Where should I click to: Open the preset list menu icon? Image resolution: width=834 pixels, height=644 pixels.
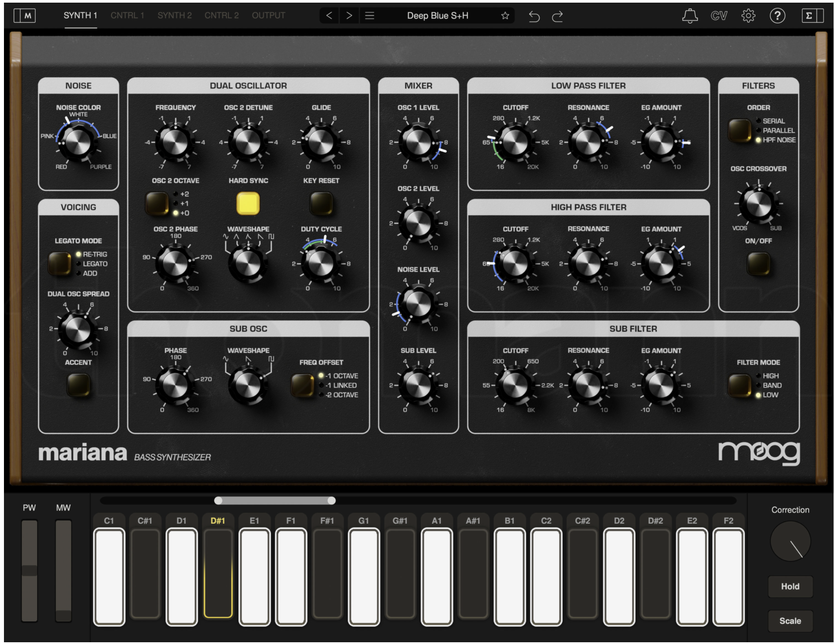point(369,16)
